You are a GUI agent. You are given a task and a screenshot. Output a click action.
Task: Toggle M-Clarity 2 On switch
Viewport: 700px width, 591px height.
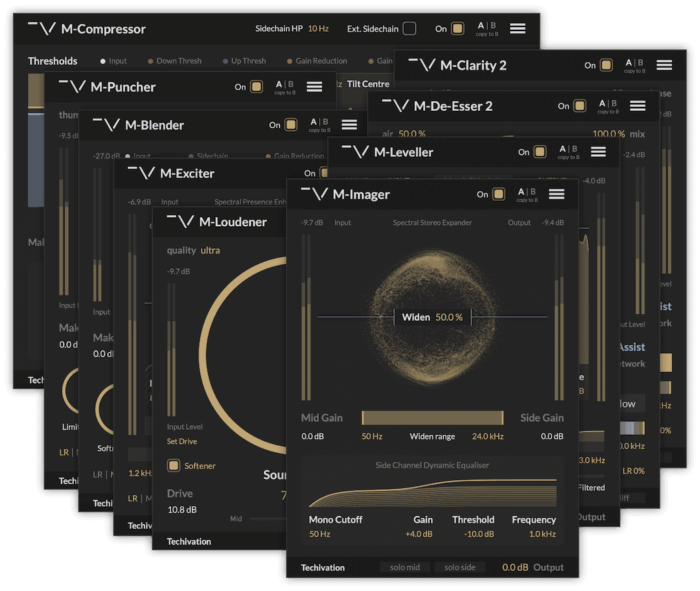[606, 65]
